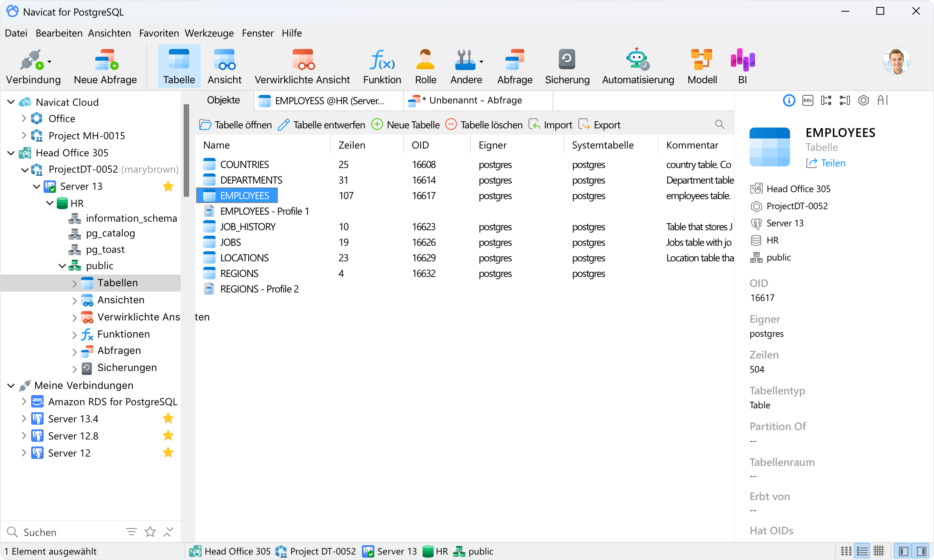Toggle the right information pane visibility

[x=921, y=551]
